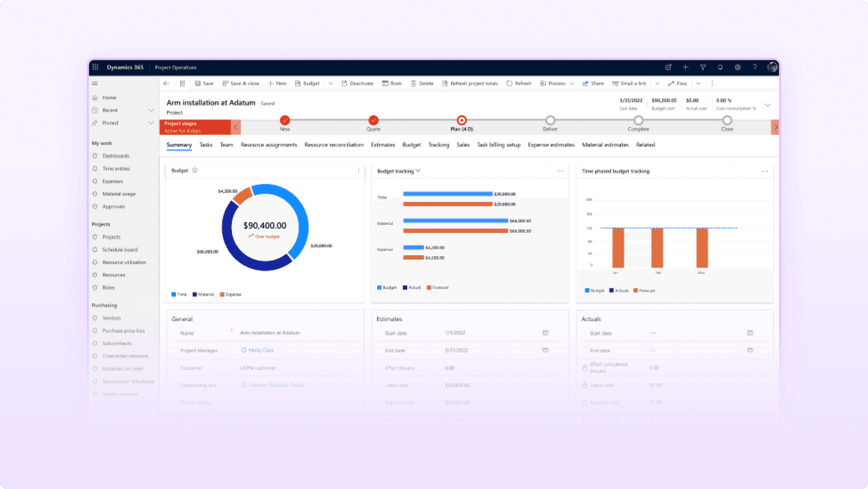Toggle the sidebar hamburger menu
The image size is (868, 489).
95,83
